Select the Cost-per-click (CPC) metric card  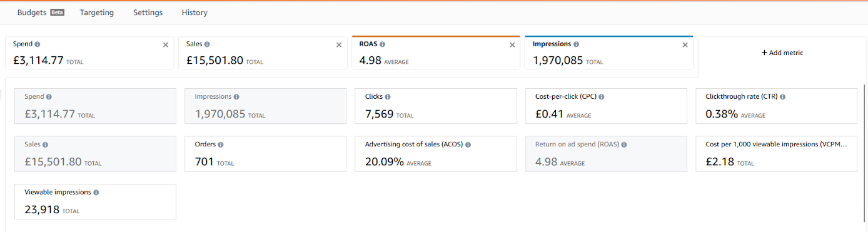pos(606,106)
